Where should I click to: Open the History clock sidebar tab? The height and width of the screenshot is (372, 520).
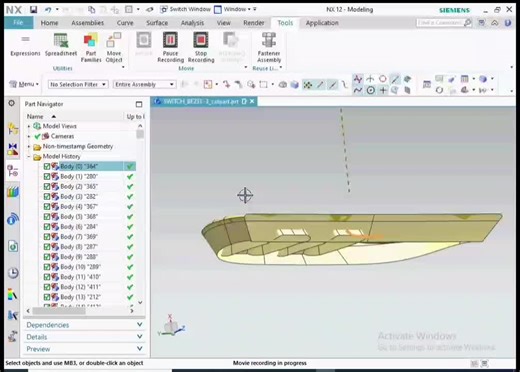point(13,273)
